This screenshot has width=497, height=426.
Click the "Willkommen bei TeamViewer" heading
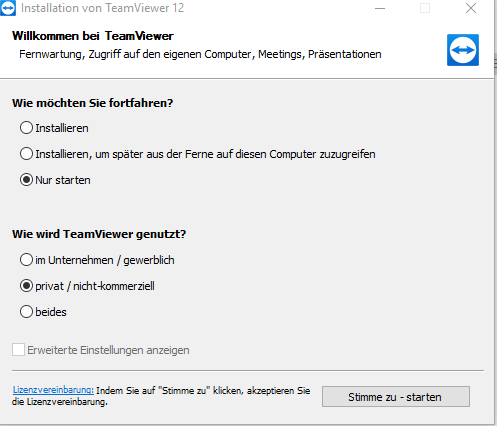(x=93, y=36)
